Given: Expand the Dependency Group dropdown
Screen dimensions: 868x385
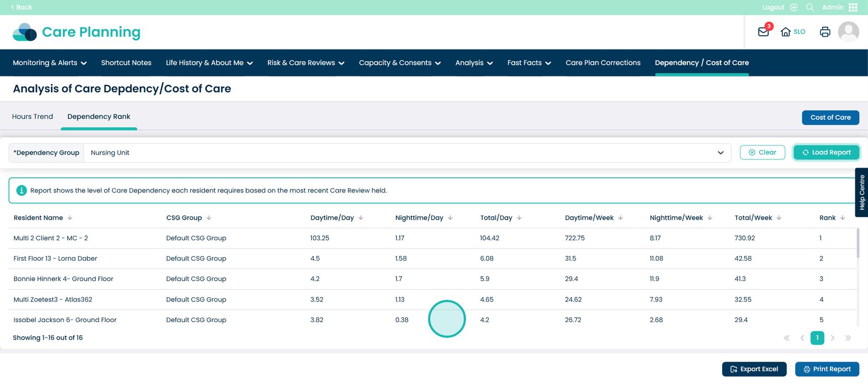Looking at the screenshot, I should pos(720,153).
